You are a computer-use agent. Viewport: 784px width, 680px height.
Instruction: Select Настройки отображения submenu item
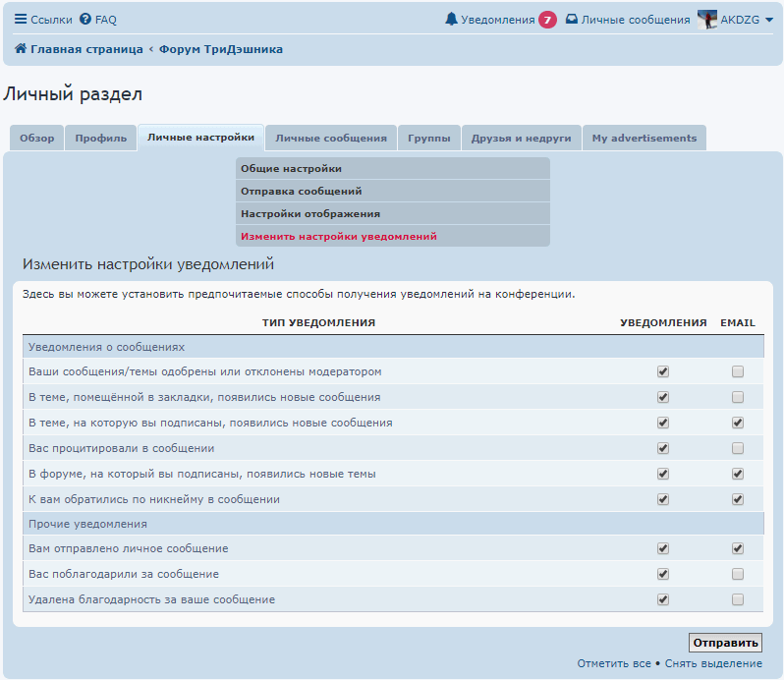pos(310,213)
